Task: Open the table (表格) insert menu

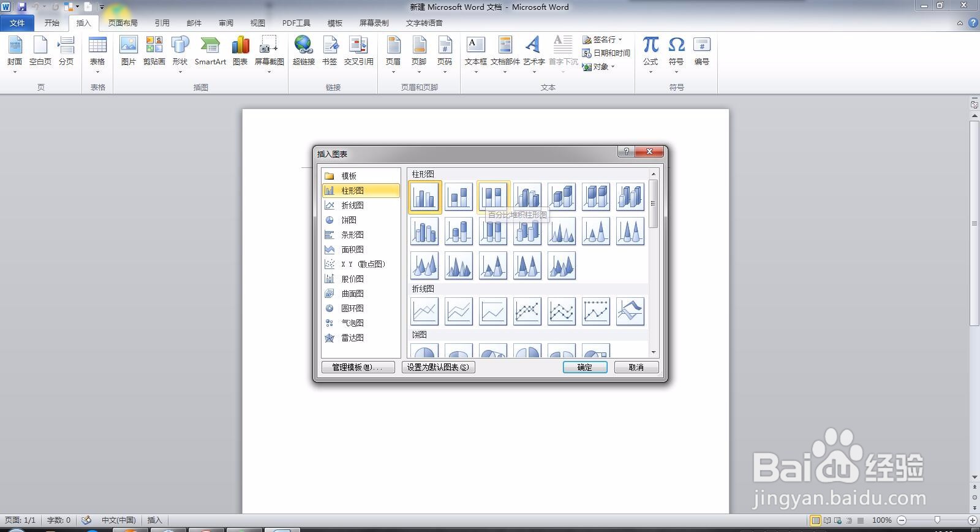Action: (x=97, y=54)
